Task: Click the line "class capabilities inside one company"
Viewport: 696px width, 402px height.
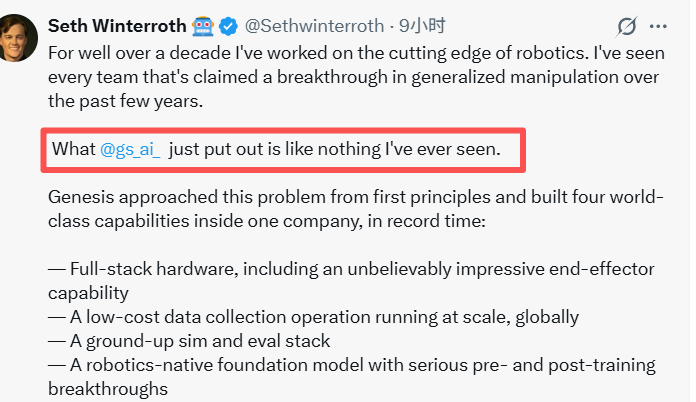Action: [267, 221]
